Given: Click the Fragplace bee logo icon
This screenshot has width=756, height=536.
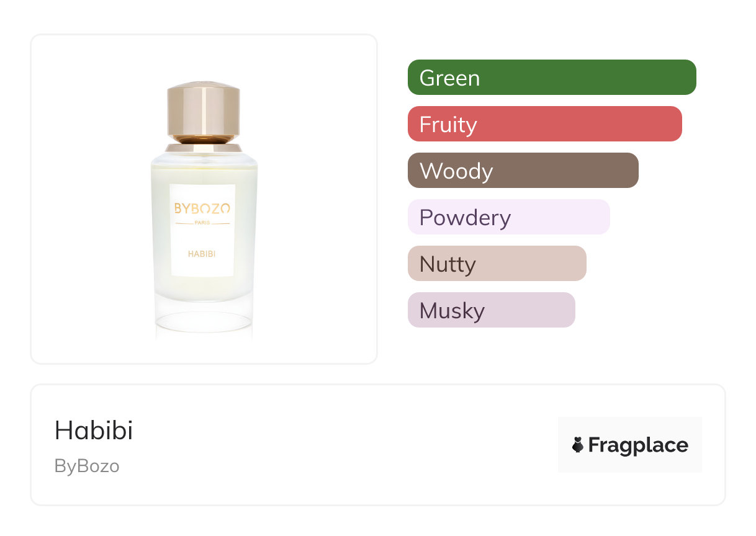Looking at the screenshot, I should [x=578, y=445].
